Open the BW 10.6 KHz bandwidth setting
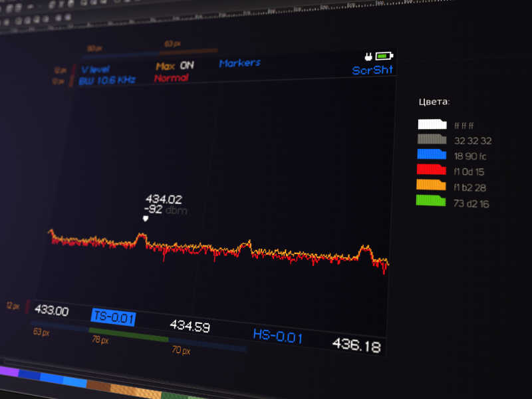 (x=106, y=80)
